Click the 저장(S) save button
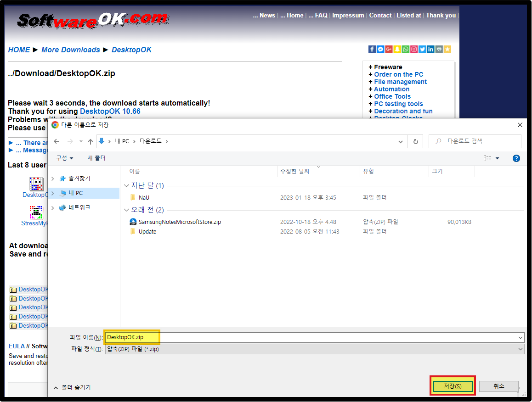Screen dimensions: 532x402 pos(453,386)
